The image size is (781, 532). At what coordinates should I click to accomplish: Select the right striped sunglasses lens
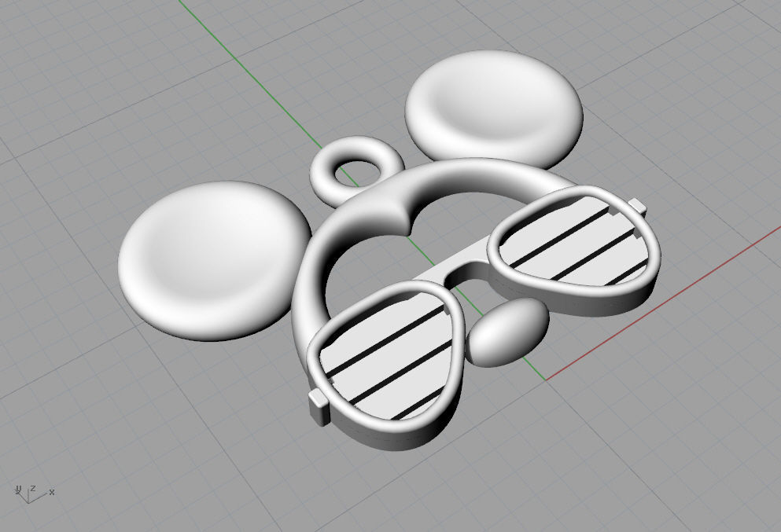click(575, 241)
